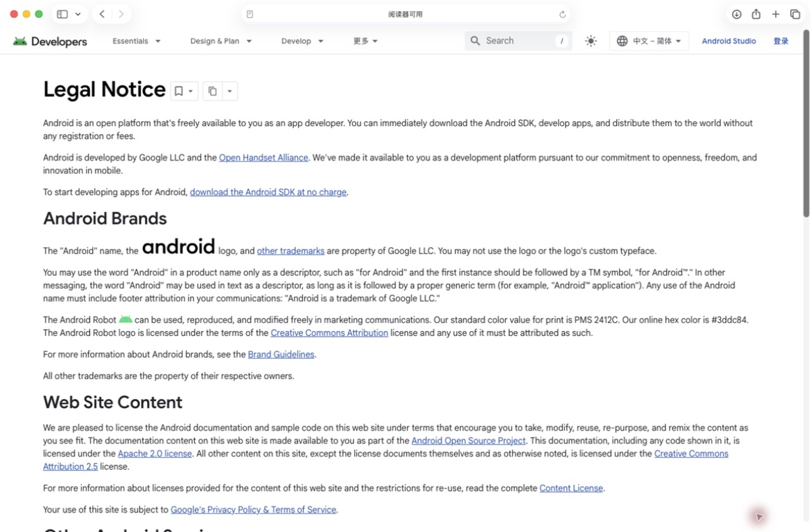Open the sidebar options chevron
This screenshot has width=811, height=532.
pyautogui.click(x=78, y=15)
